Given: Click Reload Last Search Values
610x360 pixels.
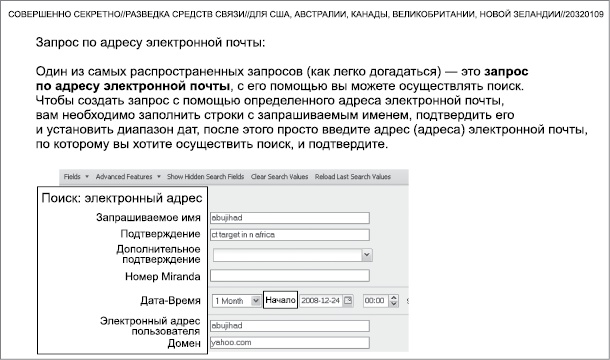Looking at the screenshot, I should (352, 177).
